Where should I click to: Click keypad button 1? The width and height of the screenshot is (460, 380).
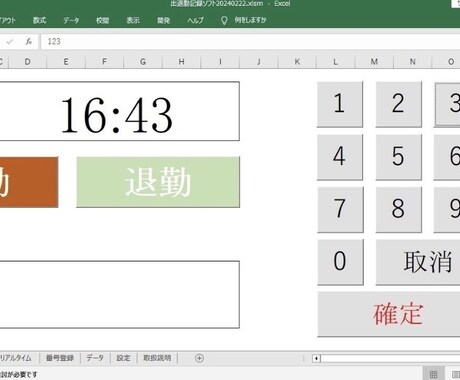340,104
